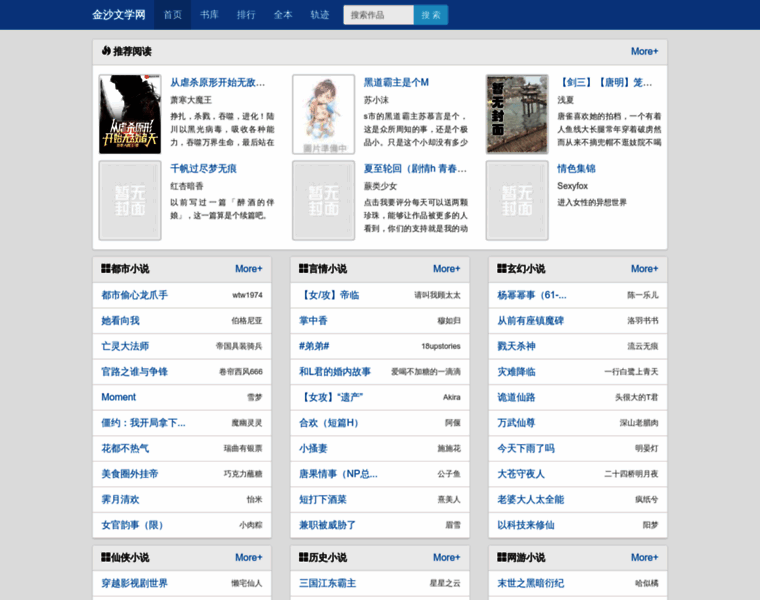Open 霁月清欢 novel

pyautogui.click(x=120, y=499)
